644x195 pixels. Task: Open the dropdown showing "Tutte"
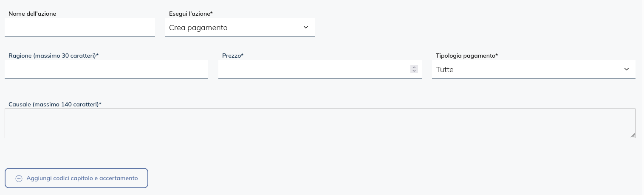[x=527, y=70]
